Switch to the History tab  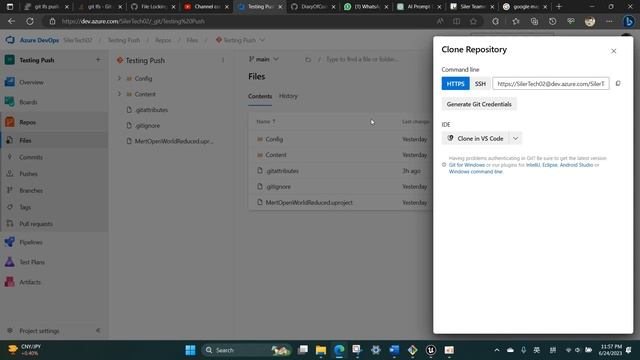288,96
